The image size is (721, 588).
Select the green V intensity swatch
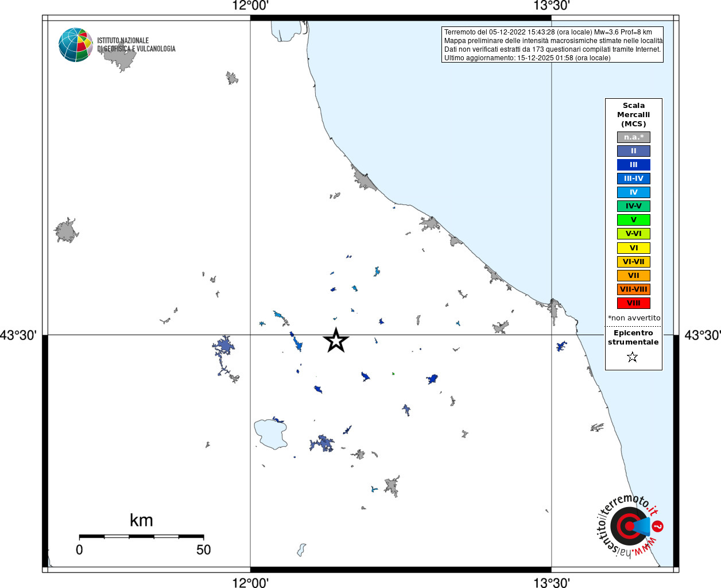[x=633, y=220]
